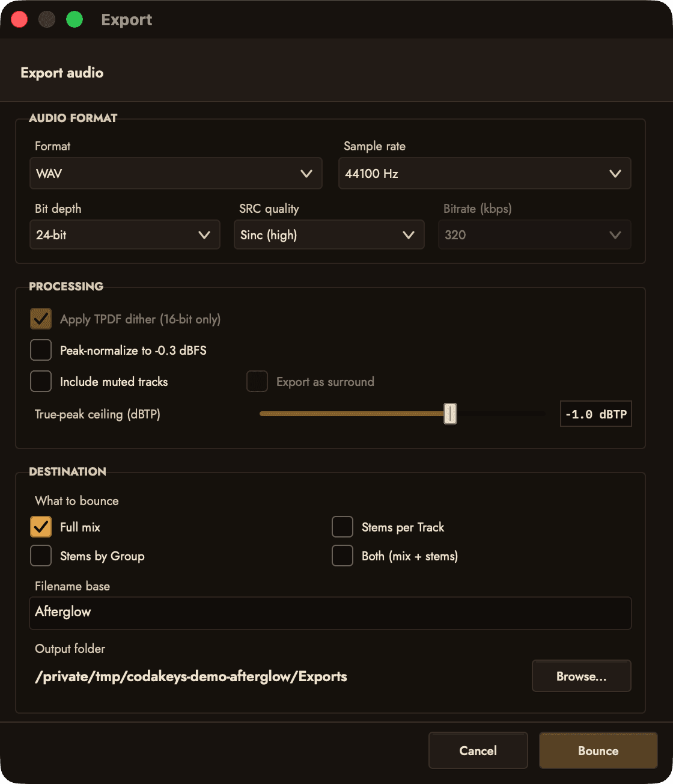Open the Sample rate dropdown 44100 Hz
The height and width of the screenshot is (784, 673).
click(x=484, y=173)
